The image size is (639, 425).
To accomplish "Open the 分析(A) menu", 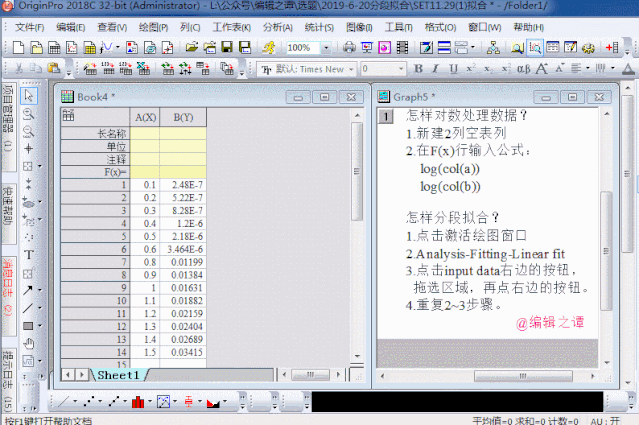I will [276, 27].
